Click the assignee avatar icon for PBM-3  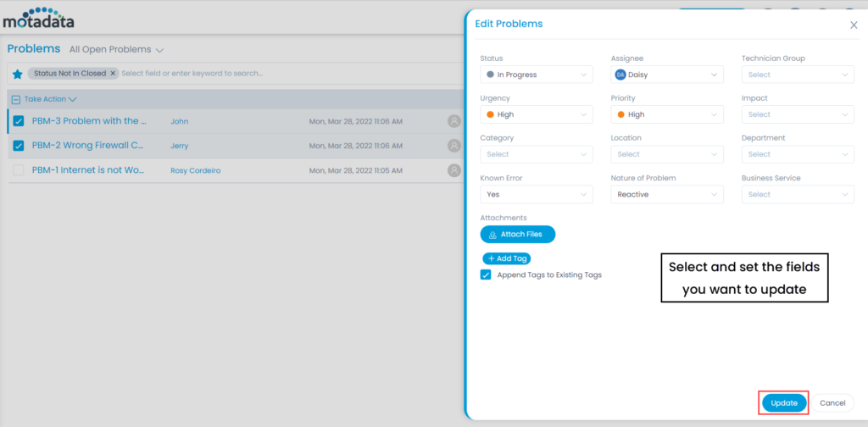455,121
